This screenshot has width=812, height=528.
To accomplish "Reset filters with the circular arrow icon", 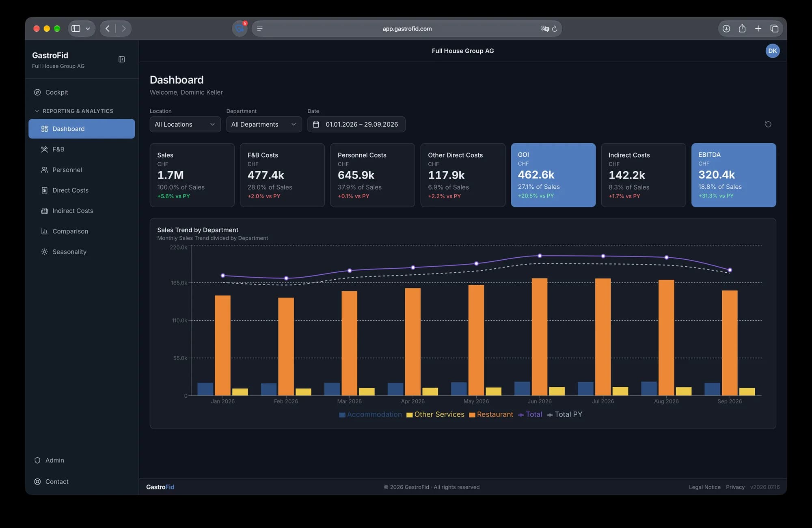I will tap(768, 124).
